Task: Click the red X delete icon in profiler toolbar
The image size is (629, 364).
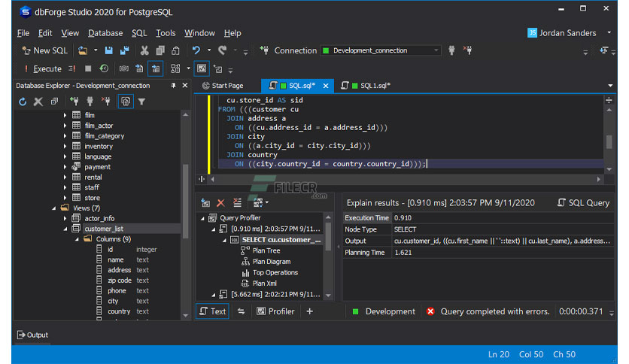Action: tap(220, 203)
